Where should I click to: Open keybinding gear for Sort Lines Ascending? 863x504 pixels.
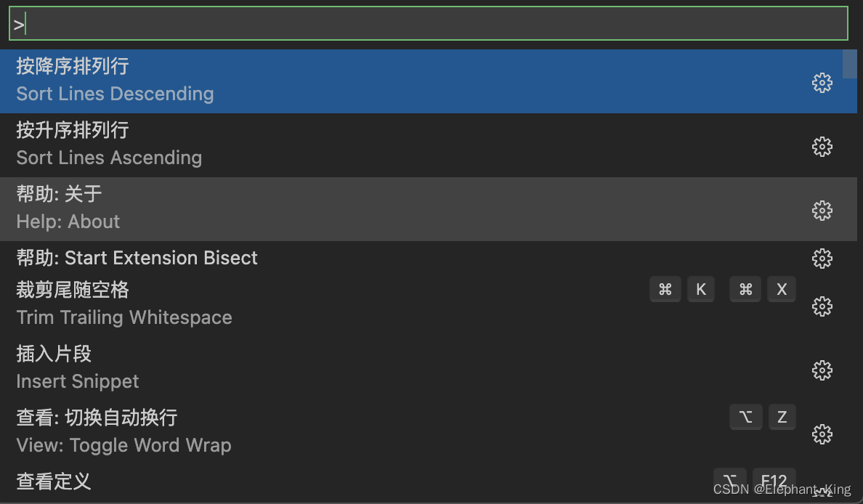pos(822,147)
